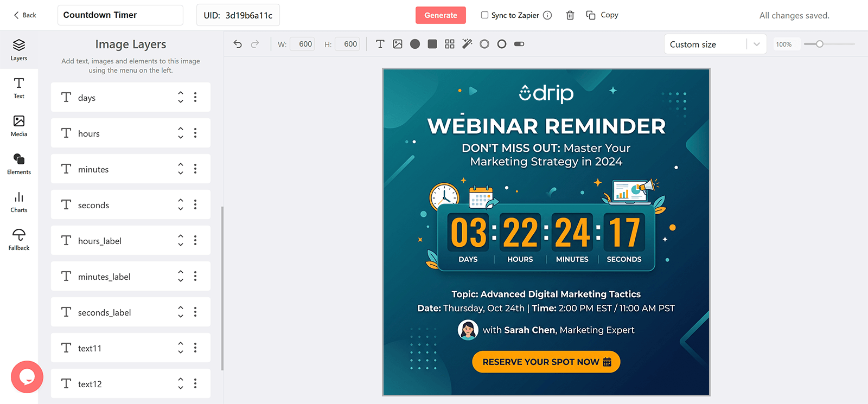The image size is (868, 404).
Task: Click the Copy button
Action: 602,15
